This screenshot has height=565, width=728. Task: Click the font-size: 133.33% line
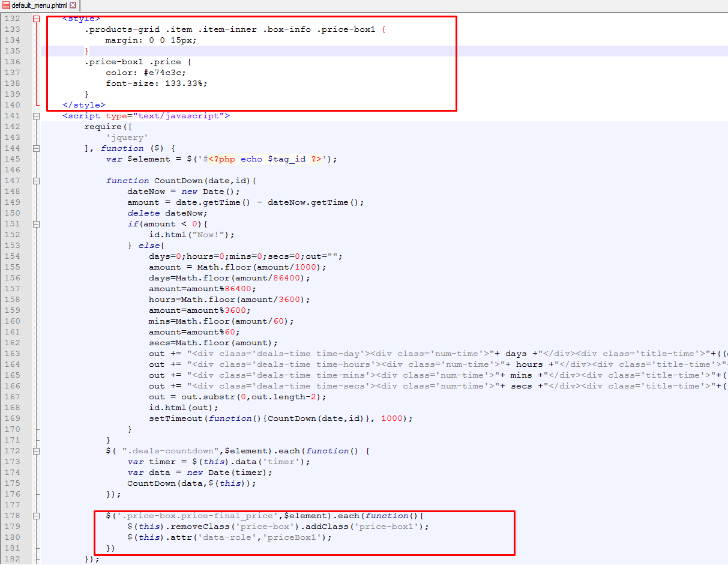pos(156,83)
